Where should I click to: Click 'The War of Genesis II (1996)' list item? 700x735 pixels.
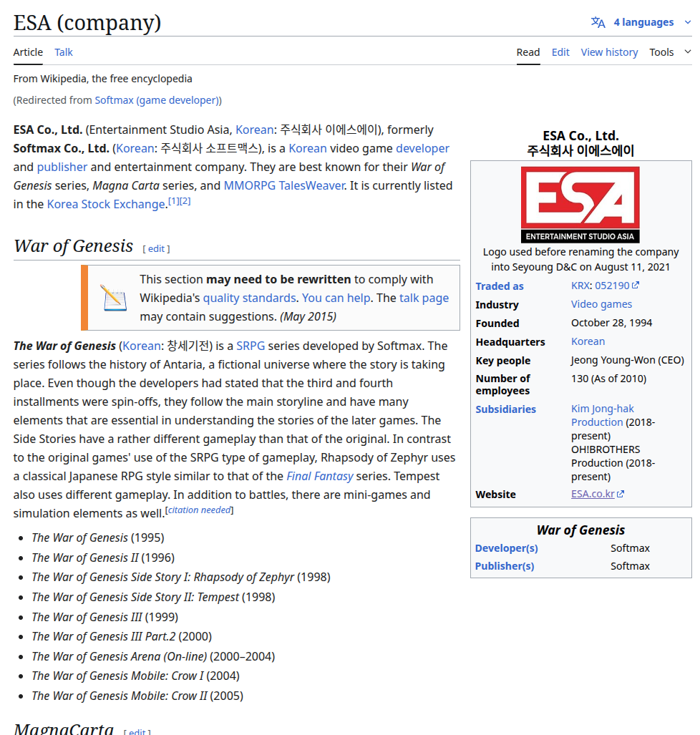click(x=103, y=558)
